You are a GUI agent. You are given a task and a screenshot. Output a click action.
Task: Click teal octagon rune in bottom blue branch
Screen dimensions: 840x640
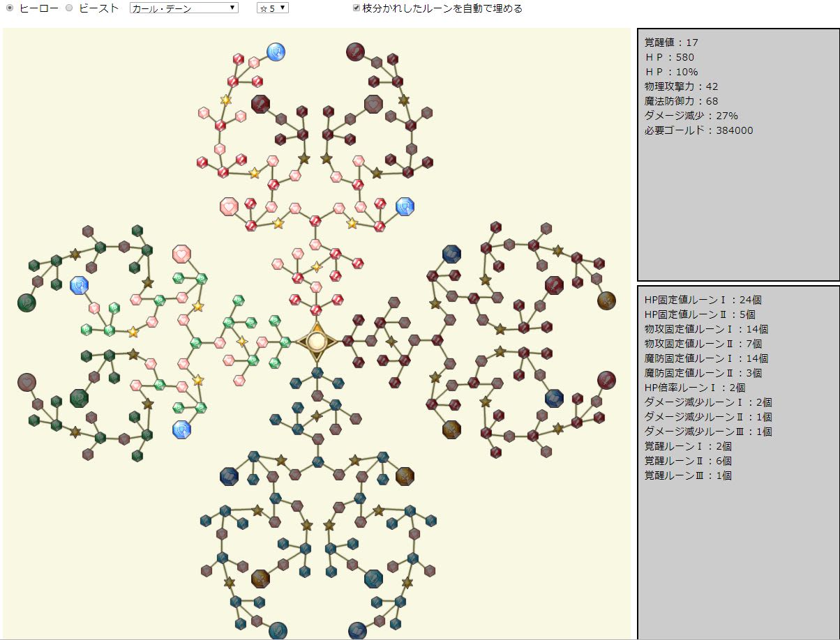click(x=373, y=579)
